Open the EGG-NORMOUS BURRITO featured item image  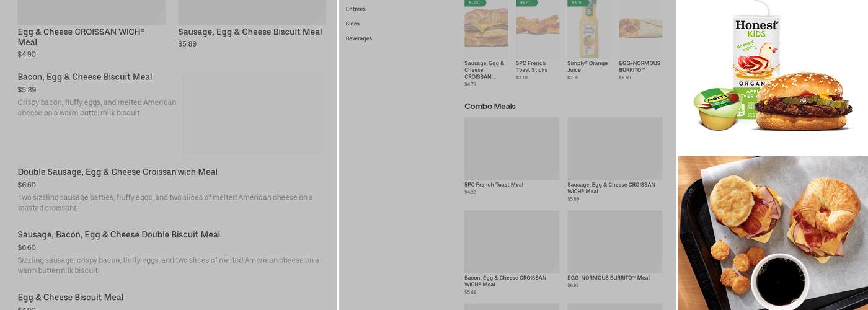pos(640,29)
